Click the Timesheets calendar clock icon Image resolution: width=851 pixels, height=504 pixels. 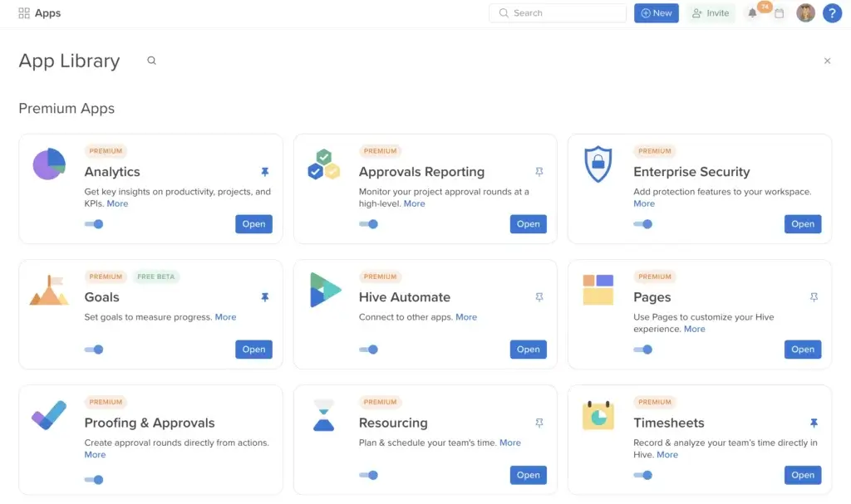598,415
